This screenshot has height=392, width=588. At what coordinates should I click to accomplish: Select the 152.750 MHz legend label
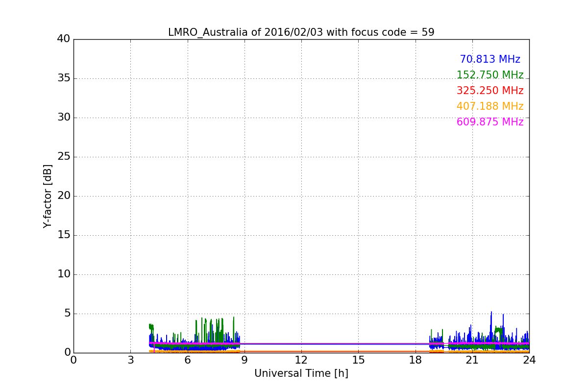click(x=490, y=75)
